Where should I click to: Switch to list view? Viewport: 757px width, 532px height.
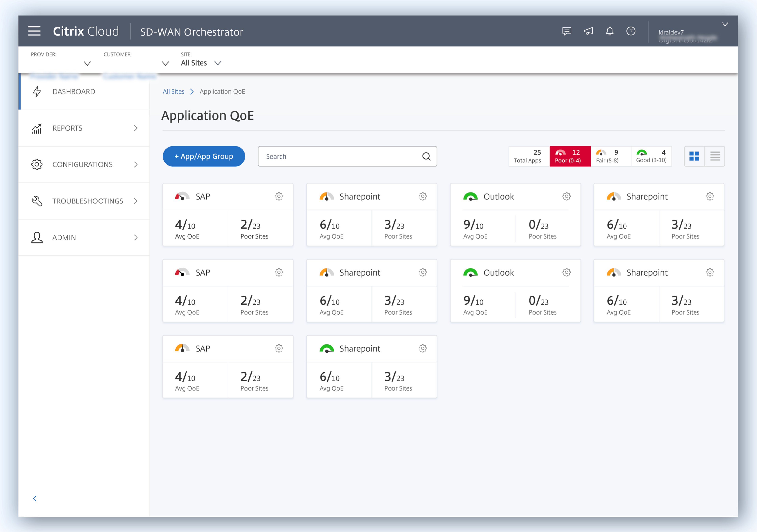pos(715,156)
